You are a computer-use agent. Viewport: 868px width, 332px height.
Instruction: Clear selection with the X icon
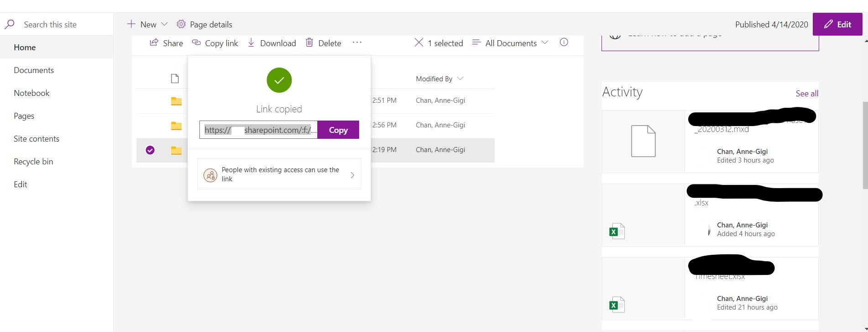click(418, 42)
